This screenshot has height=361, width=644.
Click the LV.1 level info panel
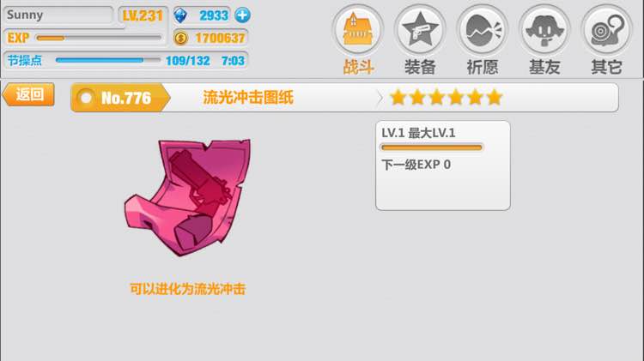coord(443,165)
